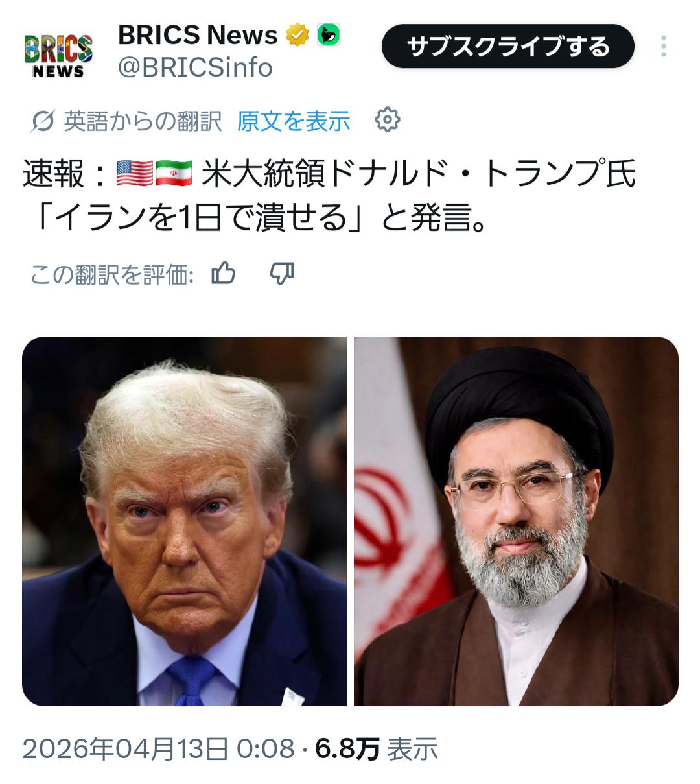Open translation settings gear icon
The height and width of the screenshot is (784, 700).
[x=388, y=120]
